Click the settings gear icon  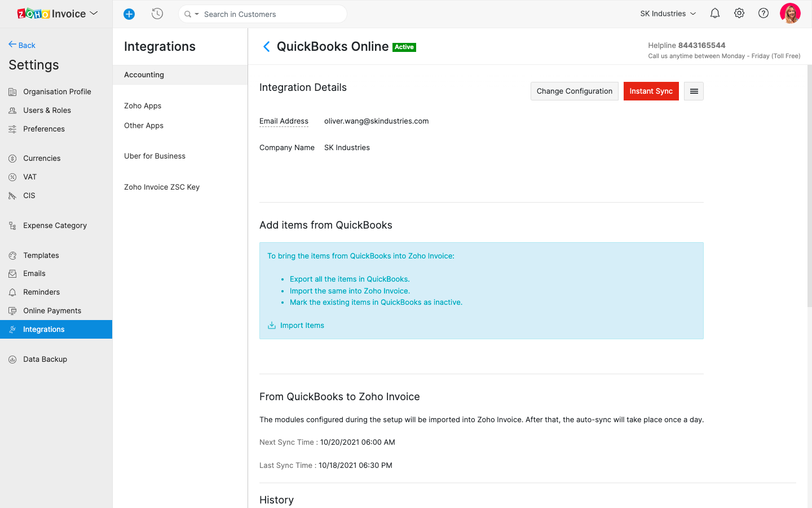pyautogui.click(x=739, y=14)
